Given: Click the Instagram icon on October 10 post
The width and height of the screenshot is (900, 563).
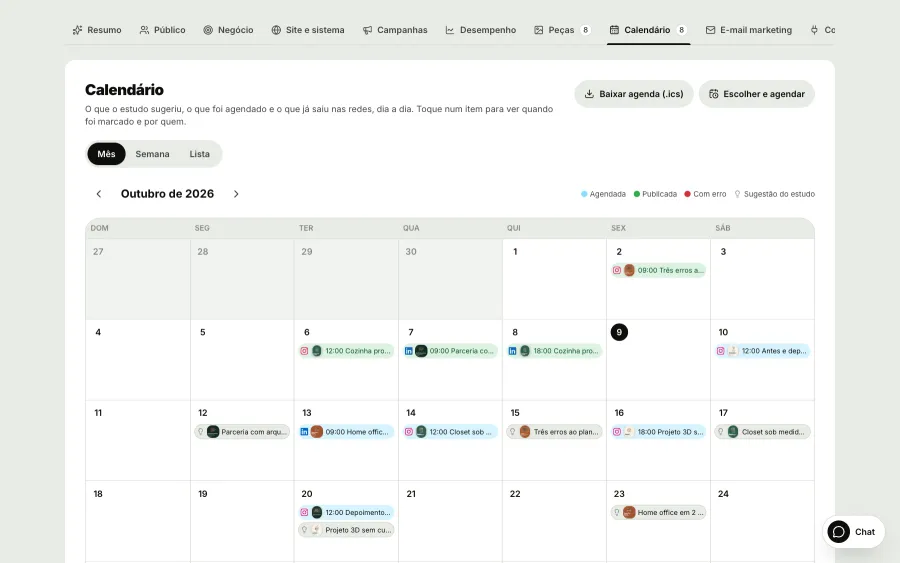Looking at the screenshot, I should (x=721, y=351).
